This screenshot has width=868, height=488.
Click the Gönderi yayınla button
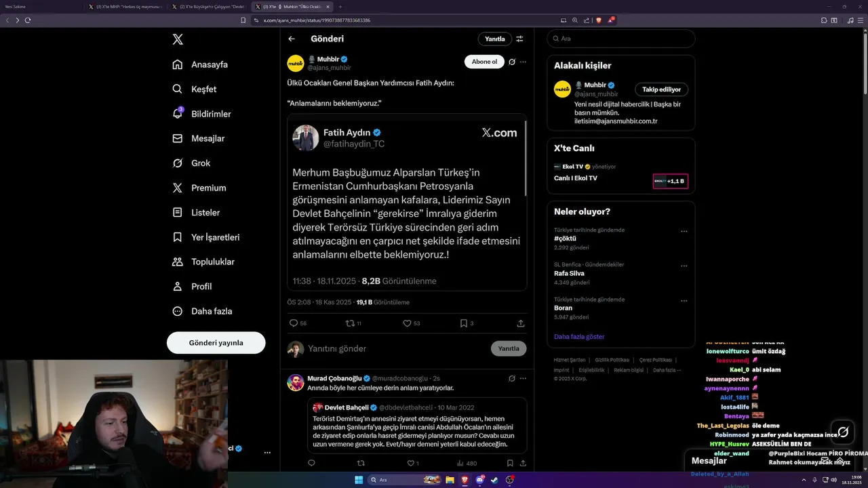click(216, 343)
